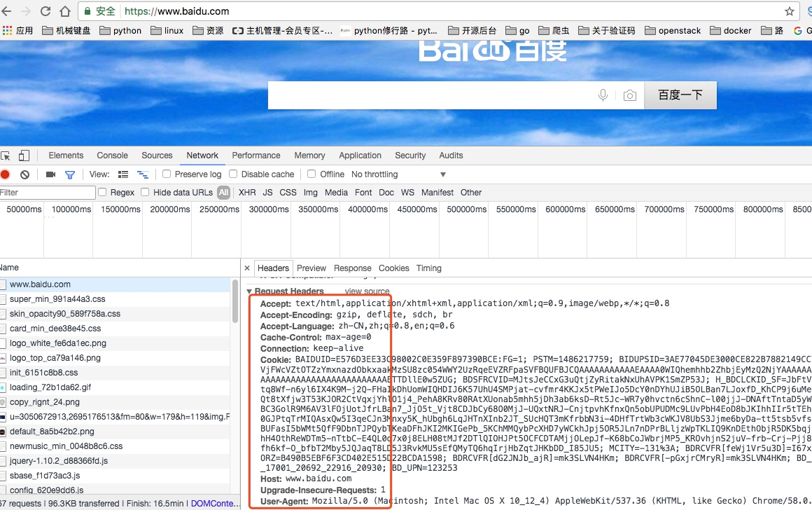Open the docker bookmark folder
Image resolution: width=812 pixels, height=510 pixels.
coord(731,31)
